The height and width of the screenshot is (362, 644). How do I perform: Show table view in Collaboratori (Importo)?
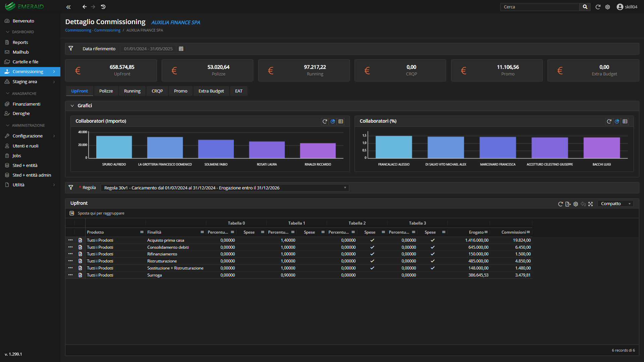point(341,121)
